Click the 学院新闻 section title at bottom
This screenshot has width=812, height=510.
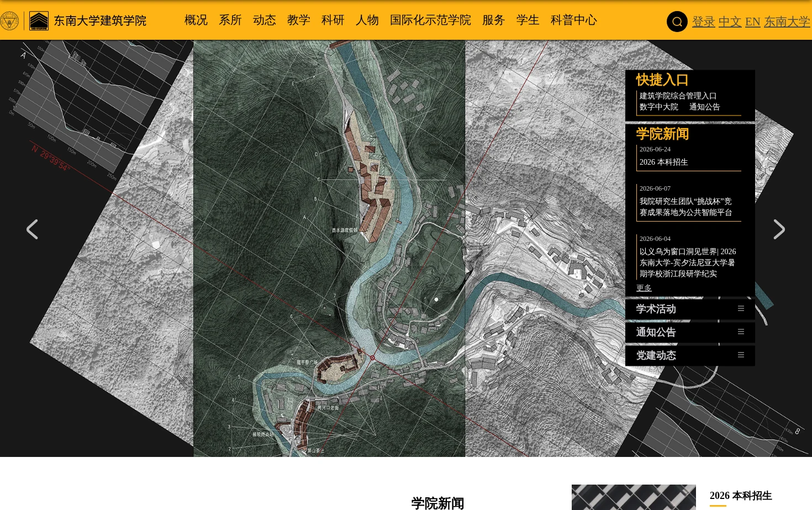point(437,503)
